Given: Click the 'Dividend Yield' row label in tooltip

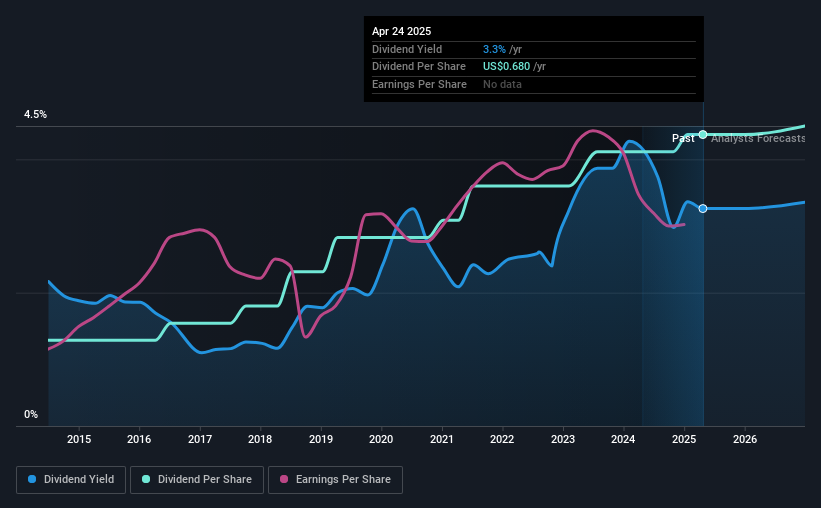Looking at the screenshot, I should point(407,49).
